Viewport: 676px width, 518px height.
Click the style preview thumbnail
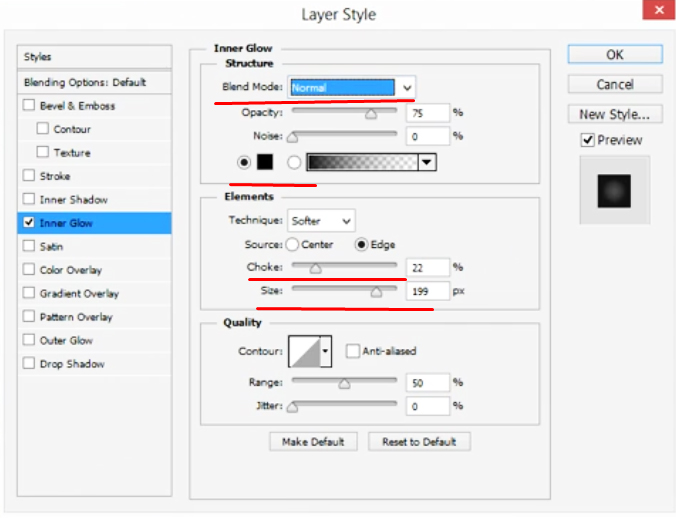[x=614, y=190]
